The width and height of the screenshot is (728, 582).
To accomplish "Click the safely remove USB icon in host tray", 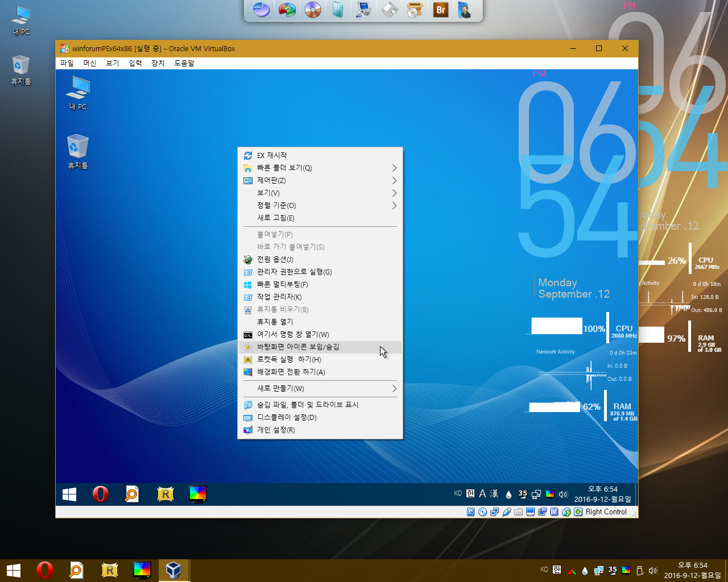I will (x=639, y=570).
